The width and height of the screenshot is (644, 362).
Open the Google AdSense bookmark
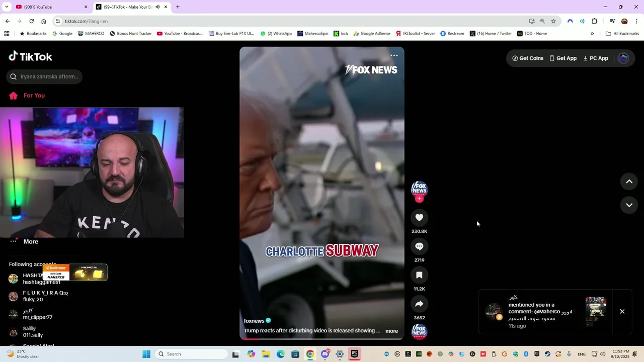372,34
